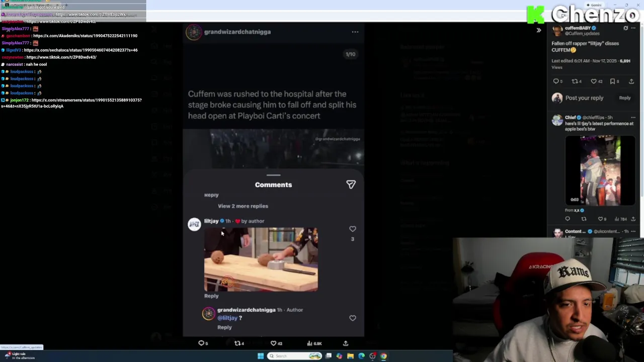Open jonjon172's streamersera status link
Screen dimensions: 644x362
[71, 103]
